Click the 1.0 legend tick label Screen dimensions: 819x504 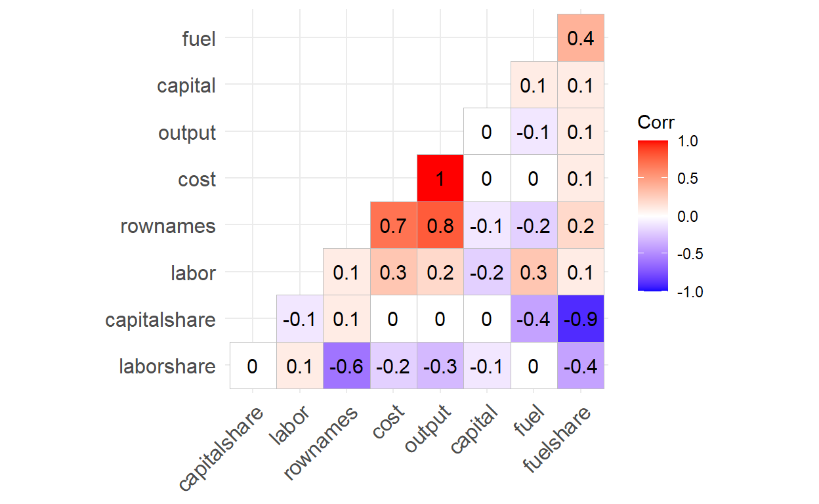688,141
